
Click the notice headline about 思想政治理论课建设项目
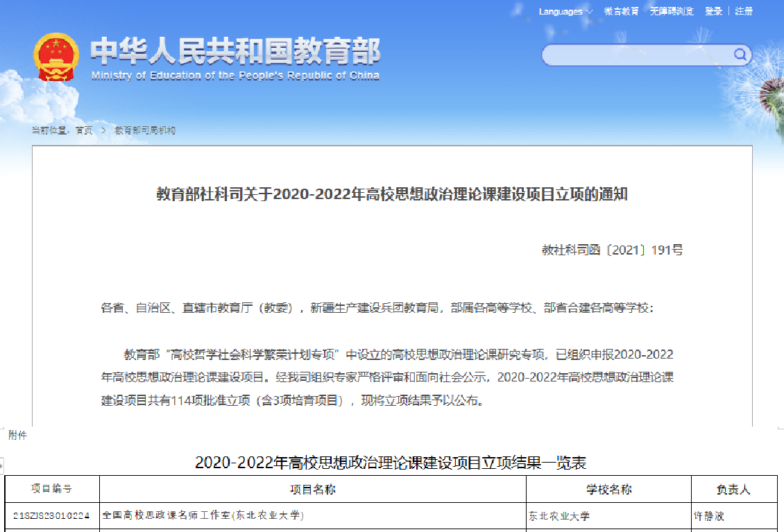pyautogui.click(x=392, y=195)
